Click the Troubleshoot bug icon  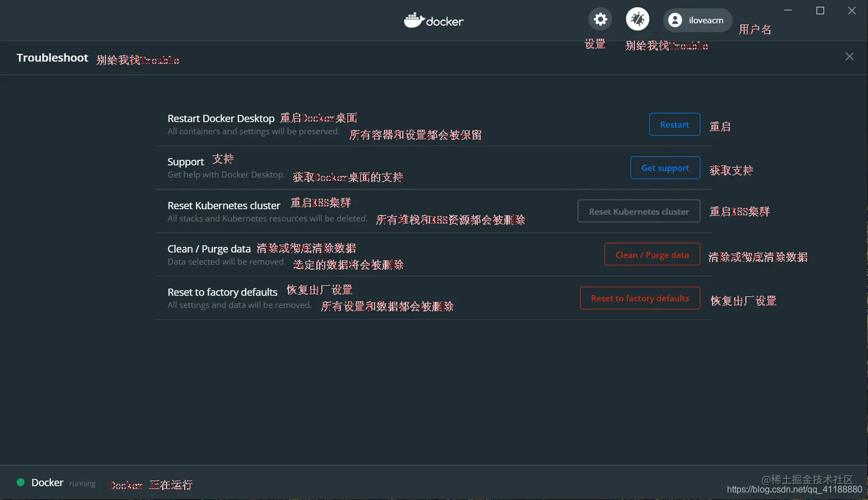(x=638, y=20)
